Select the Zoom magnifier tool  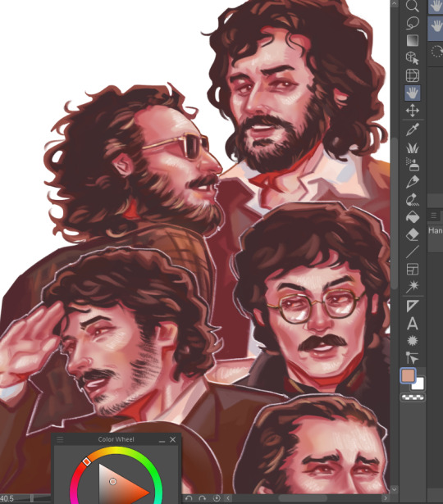[412, 6]
